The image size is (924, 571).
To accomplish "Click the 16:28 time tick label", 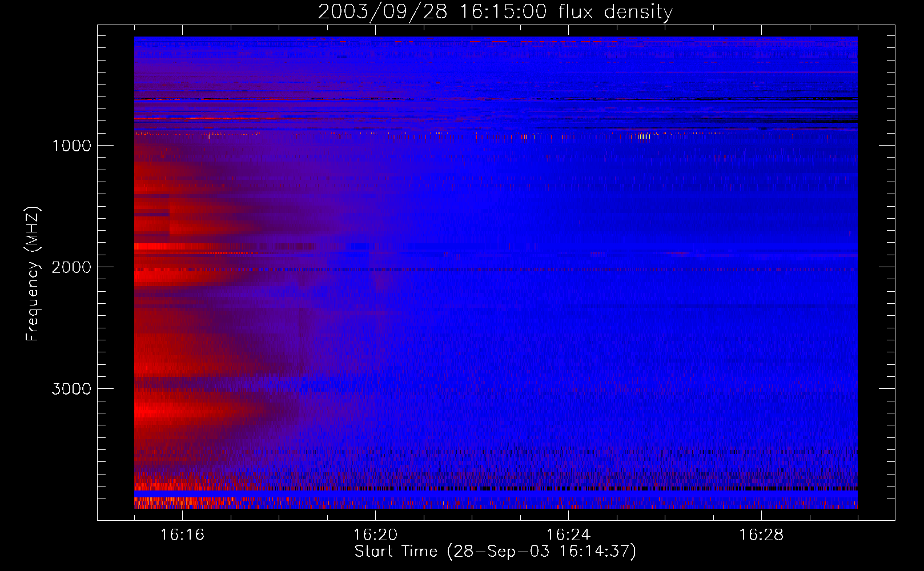I will 761,535.
